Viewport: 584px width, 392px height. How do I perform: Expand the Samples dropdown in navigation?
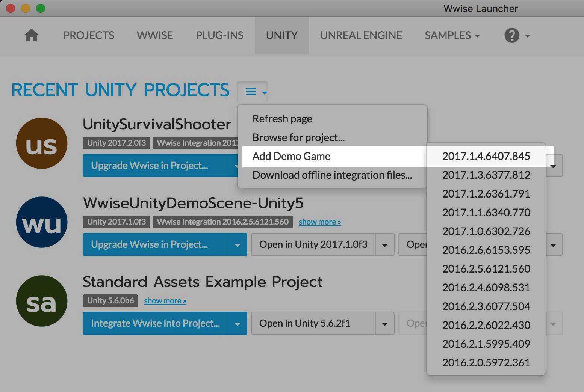coord(452,35)
